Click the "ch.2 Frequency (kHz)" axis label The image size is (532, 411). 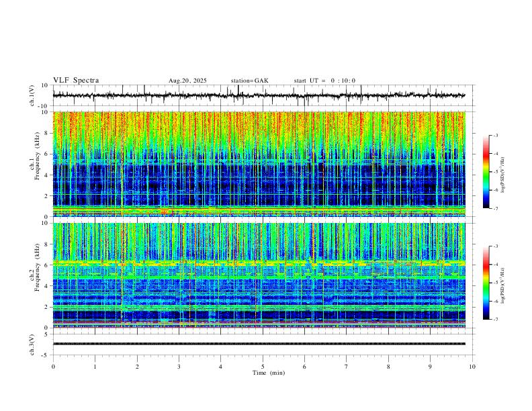pos(35,267)
